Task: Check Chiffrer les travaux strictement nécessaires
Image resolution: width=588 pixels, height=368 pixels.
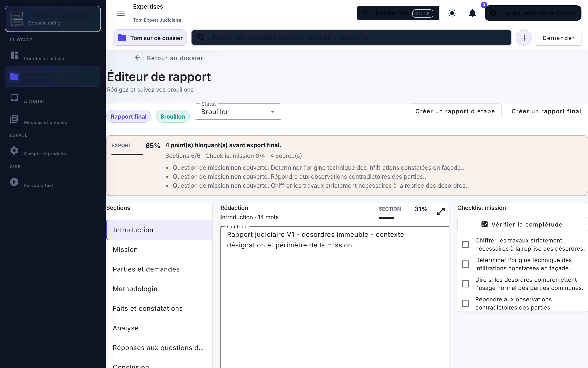Action: (465, 245)
